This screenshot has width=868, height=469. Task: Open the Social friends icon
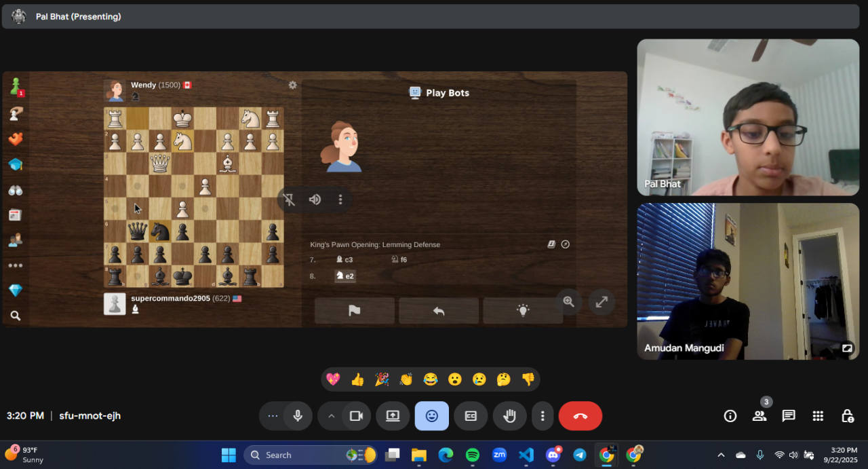[x=16, y=240]
